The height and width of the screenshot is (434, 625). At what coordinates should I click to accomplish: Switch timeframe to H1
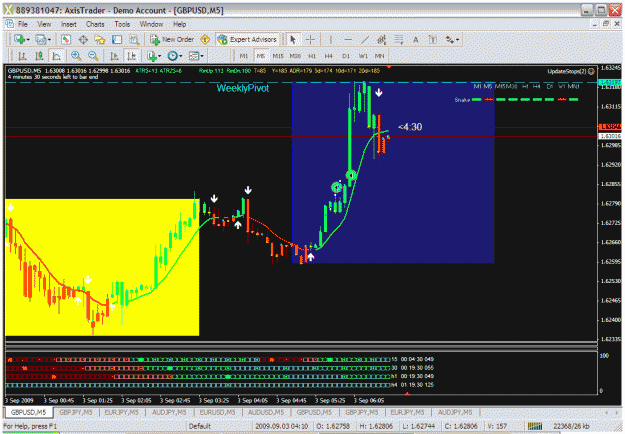click(312, 56)
